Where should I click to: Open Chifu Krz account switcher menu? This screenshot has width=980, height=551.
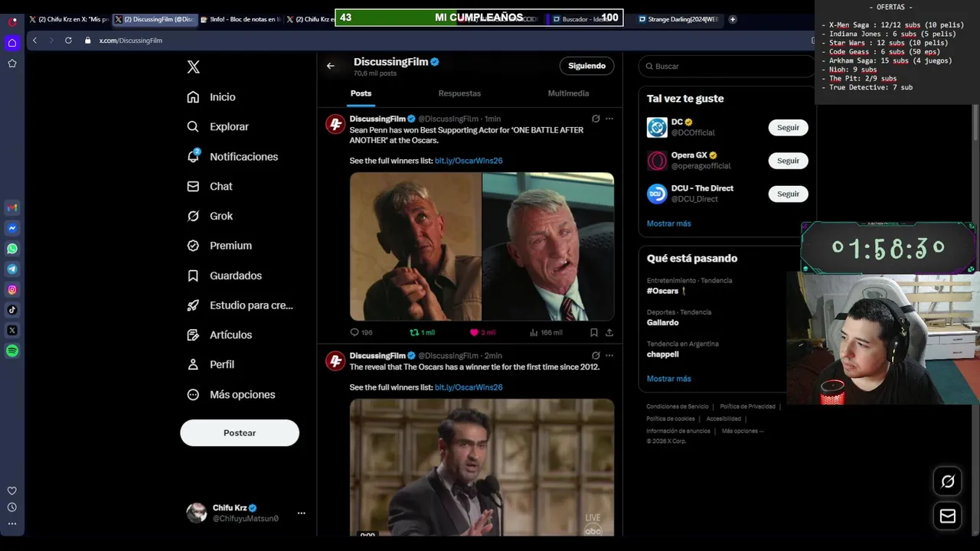246,513
